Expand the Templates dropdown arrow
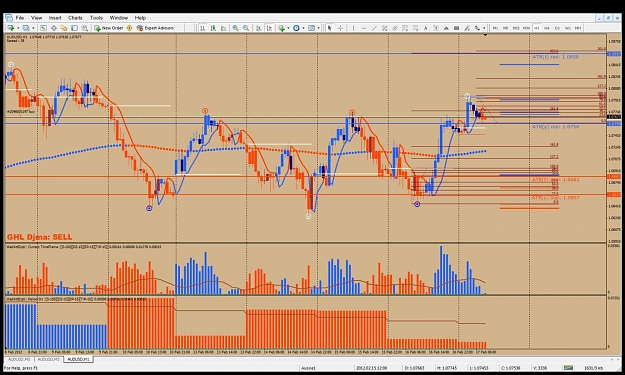The height and width of the screenshot is (375, 625). (318, 28)
